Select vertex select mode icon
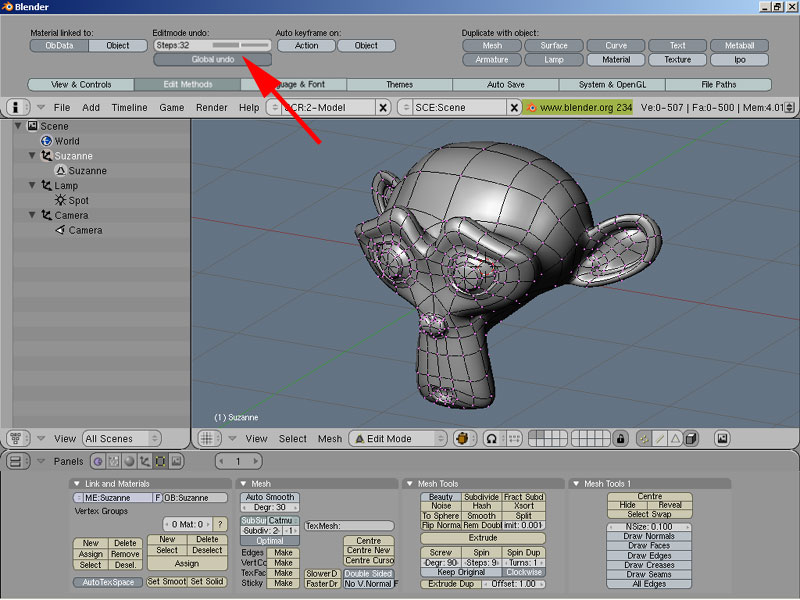800x600 pixels. coord(644,439)
